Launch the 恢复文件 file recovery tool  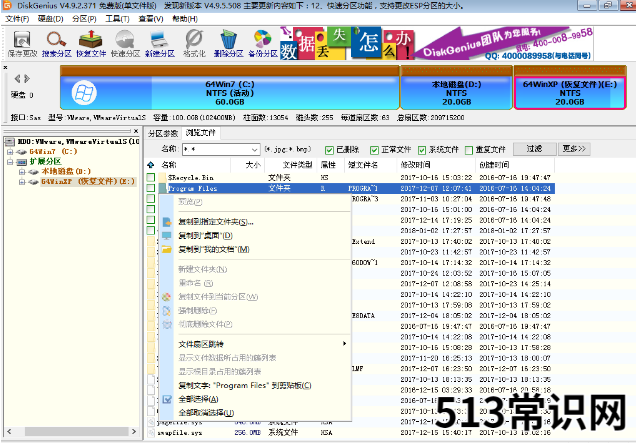coord(91,44)
